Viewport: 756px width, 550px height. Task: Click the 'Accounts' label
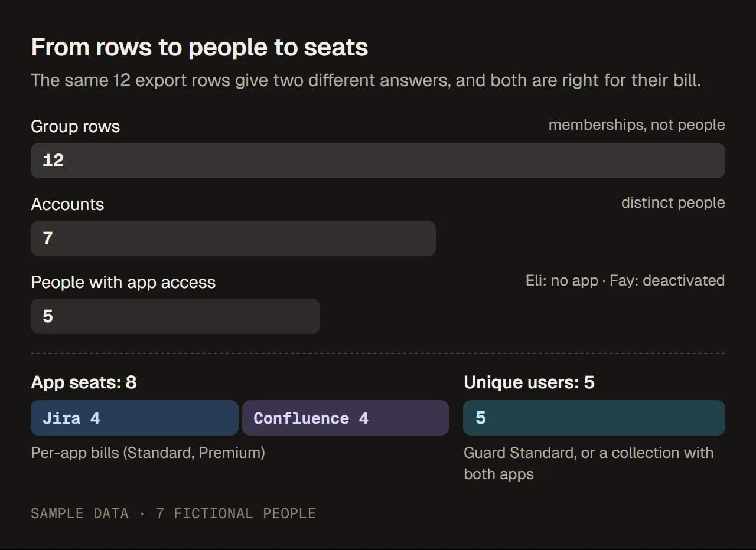coord(67,204)
